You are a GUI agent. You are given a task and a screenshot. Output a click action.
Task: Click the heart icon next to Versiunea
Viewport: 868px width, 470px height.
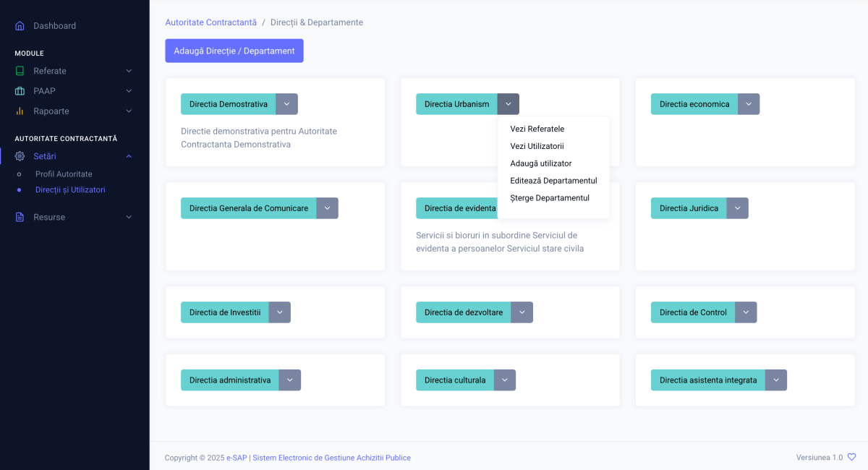click(851, 457)
